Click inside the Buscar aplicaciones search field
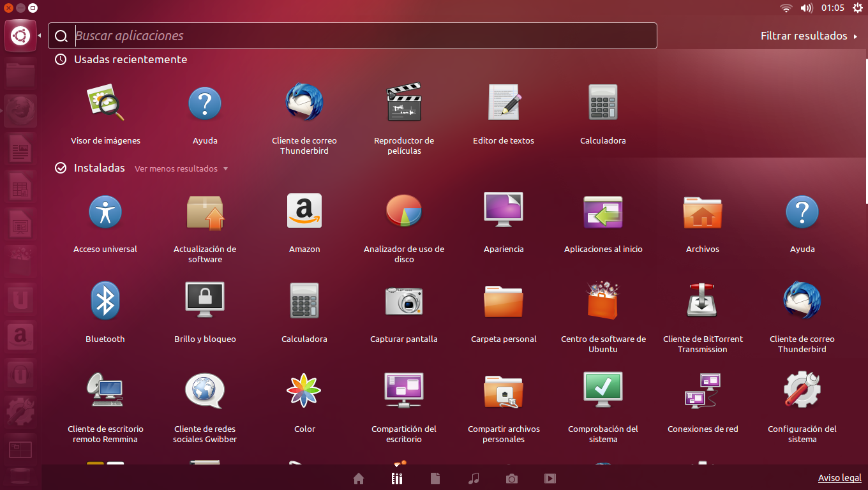 [x=351, y=36]
